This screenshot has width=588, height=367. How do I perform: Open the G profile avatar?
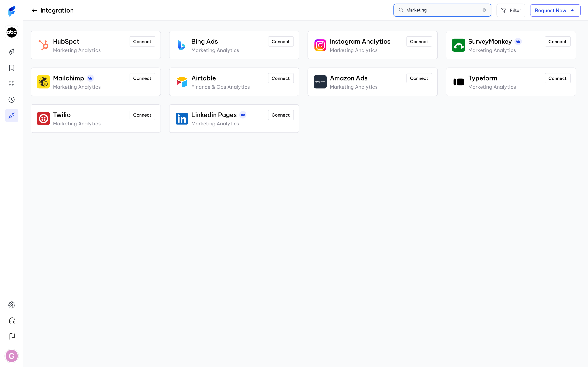click(x=11, y=356)
